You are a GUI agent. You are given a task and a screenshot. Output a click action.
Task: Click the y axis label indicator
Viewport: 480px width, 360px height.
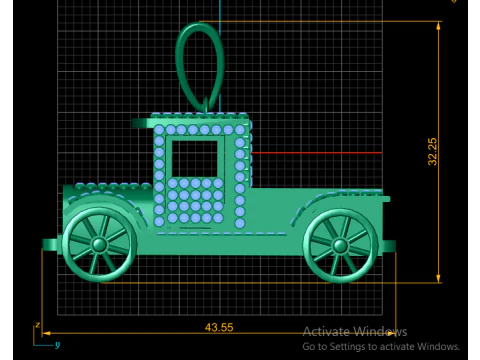57,344
